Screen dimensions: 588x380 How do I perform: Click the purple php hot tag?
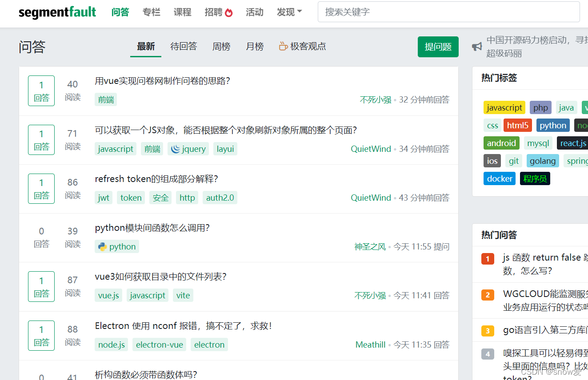tap(540, 107)
